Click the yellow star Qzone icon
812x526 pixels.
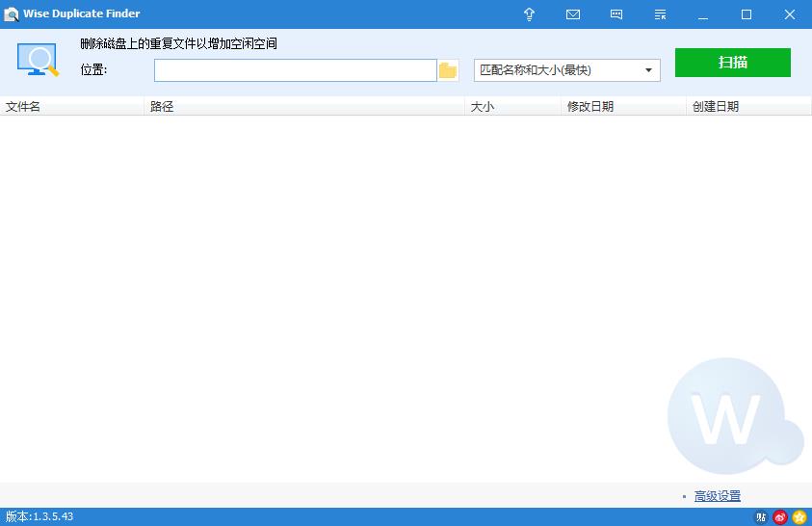pyautogui.click(x=799, y=517)
